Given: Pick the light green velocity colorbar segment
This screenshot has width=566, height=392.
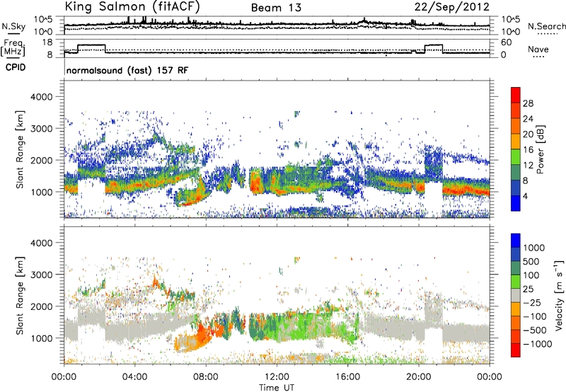Looking at the screenshot, I should 516,282.
